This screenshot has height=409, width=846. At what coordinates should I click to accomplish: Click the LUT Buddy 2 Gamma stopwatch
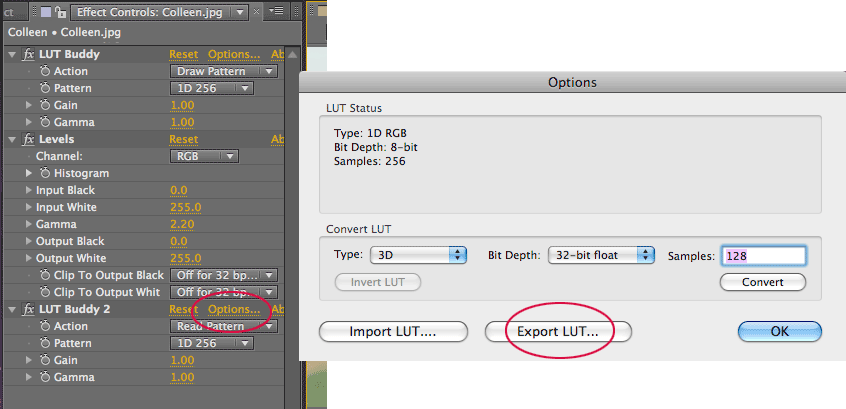[46, 377]
